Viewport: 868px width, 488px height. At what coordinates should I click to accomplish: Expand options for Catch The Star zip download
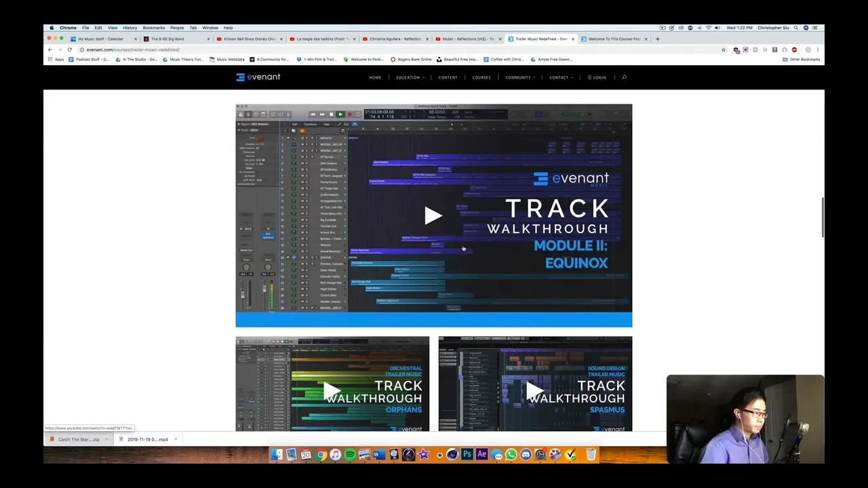coord(108,439)
